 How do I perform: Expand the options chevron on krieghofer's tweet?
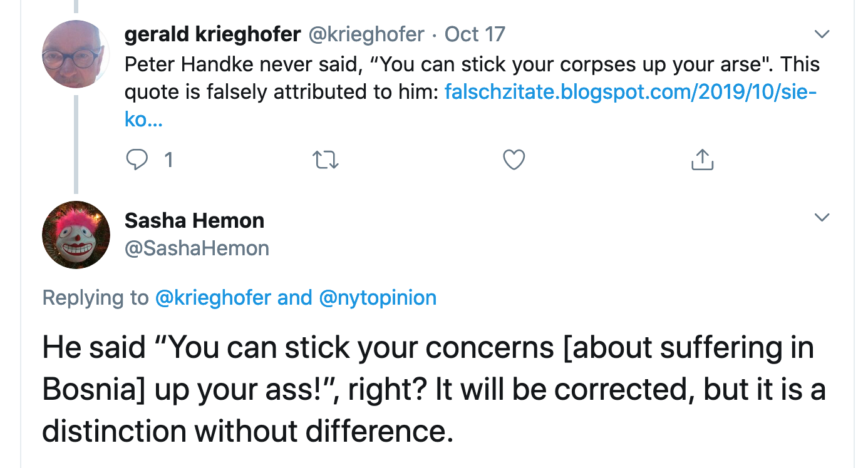821,34
